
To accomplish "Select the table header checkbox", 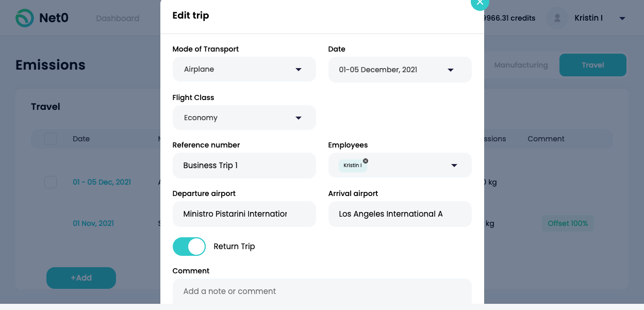I will 51,139.
